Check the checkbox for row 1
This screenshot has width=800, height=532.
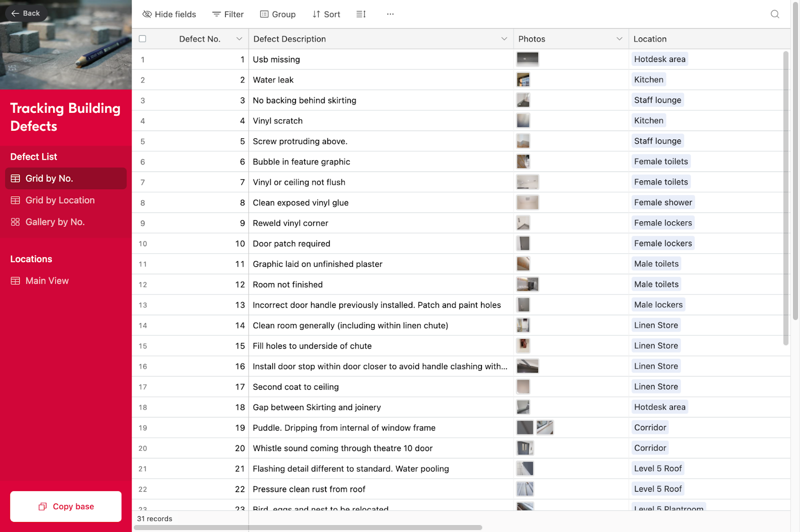point(142,59)
